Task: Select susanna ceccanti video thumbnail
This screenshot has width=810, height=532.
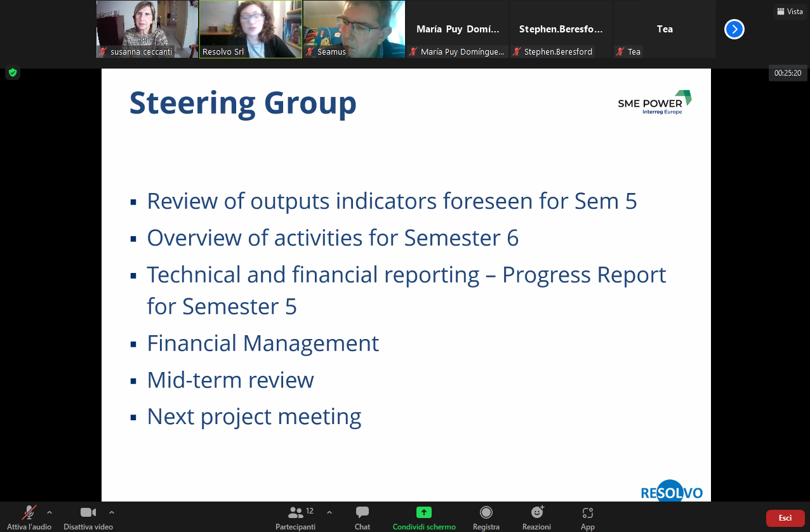Action: (147, 29)
